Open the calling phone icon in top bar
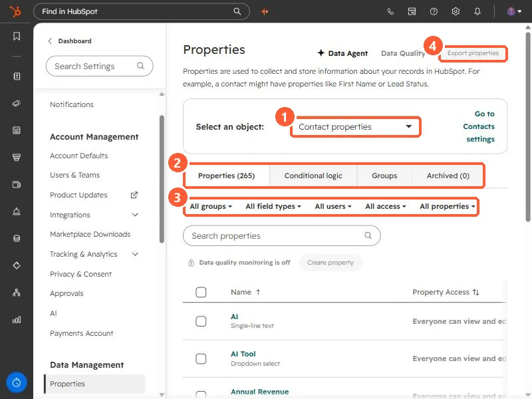The height and width of the screenshot is (399, 532). point(390,11)
